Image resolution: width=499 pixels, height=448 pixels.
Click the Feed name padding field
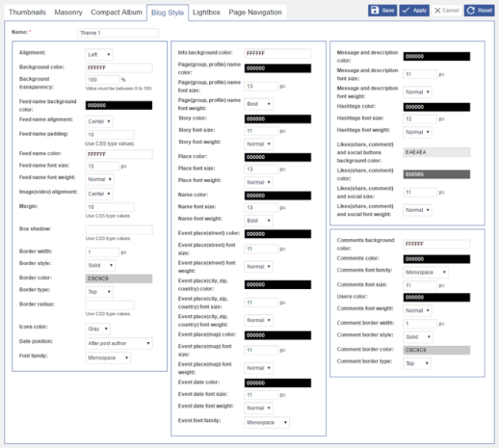pos(109,135)
